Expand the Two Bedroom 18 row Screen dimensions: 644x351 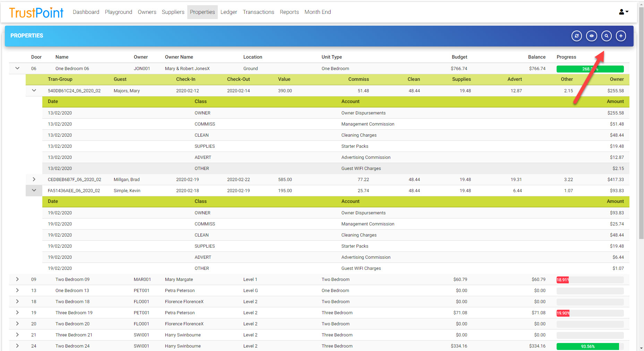pyautogui.click(x=17, y=301)
